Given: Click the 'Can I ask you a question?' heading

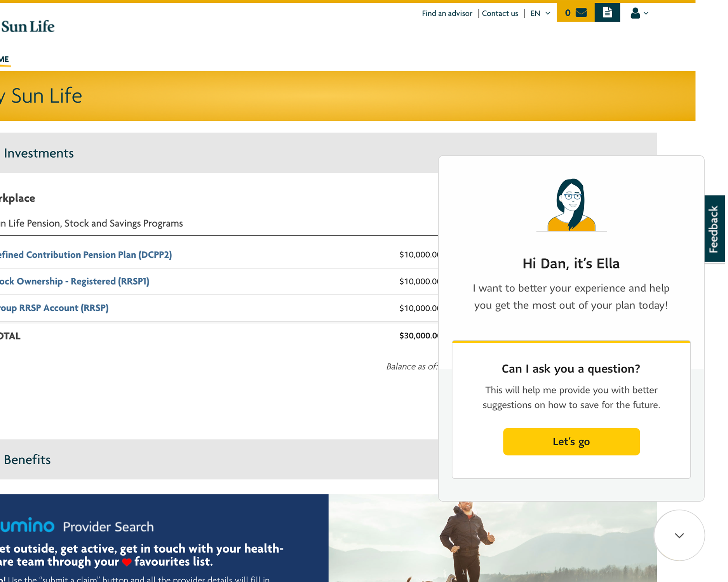Looking at the screenshot, I should point(571,369).
